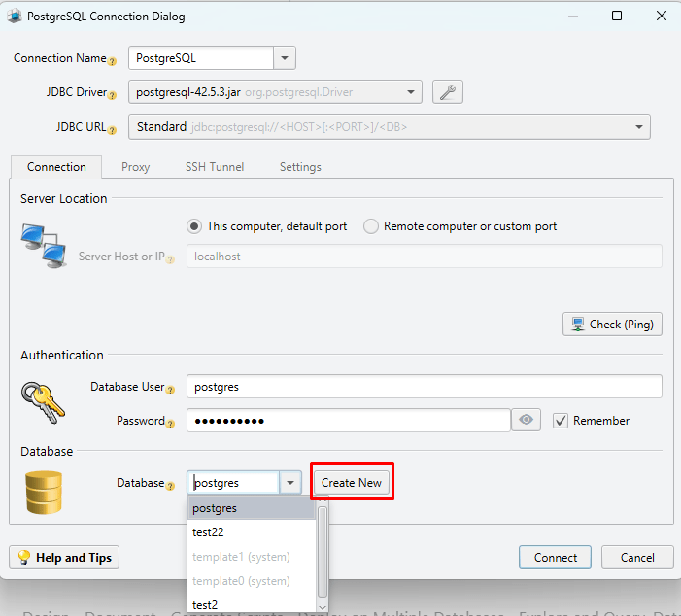Viewport: 681px width, 616px height.
Task: Select template0 (system) list entry
Action: tap(252, 581)
